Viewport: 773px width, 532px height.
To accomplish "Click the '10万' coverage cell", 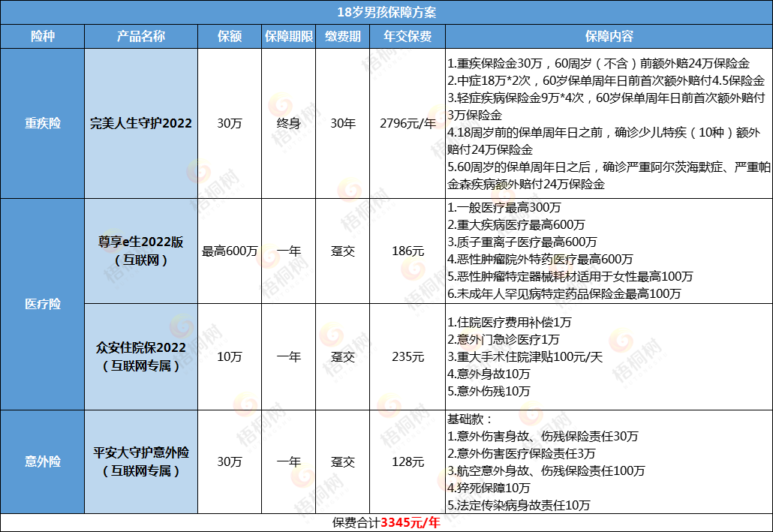I will [x=230, y=356].
